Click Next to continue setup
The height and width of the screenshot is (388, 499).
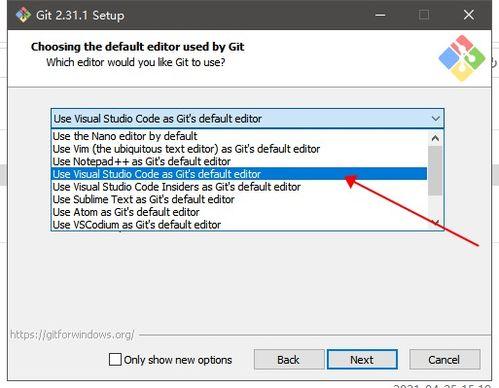362,359
